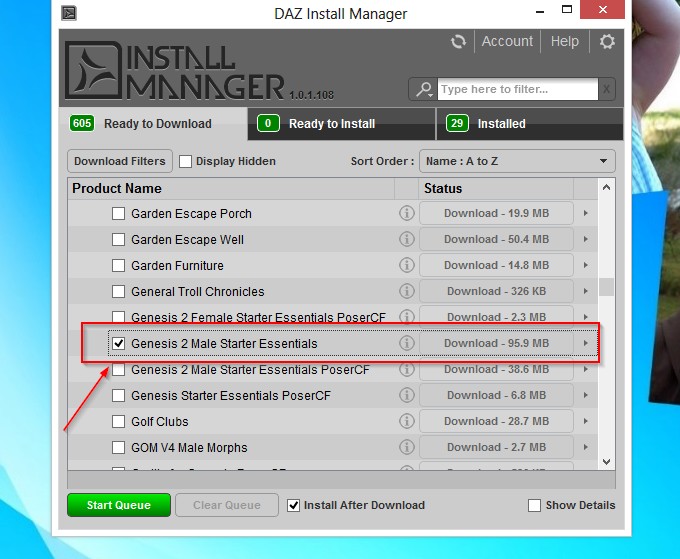Download Golf Clubs 28.7 MB

497,421
